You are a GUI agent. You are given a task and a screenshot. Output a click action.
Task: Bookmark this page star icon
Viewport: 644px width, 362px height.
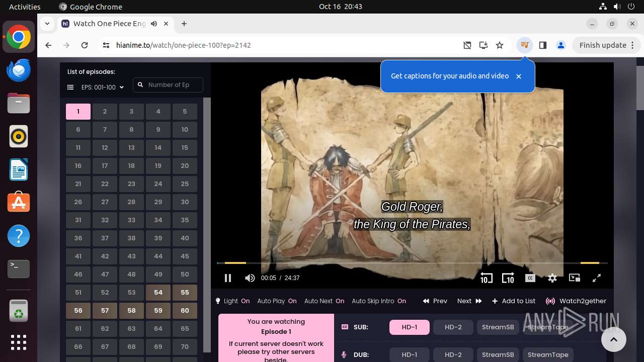(x=500, y=45)
